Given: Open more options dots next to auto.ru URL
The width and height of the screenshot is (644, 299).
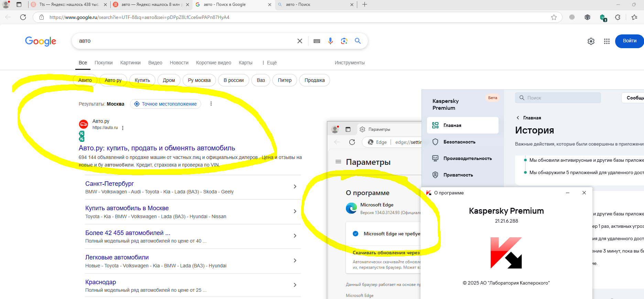Looking at the screenshot, I should coord(123,128).
